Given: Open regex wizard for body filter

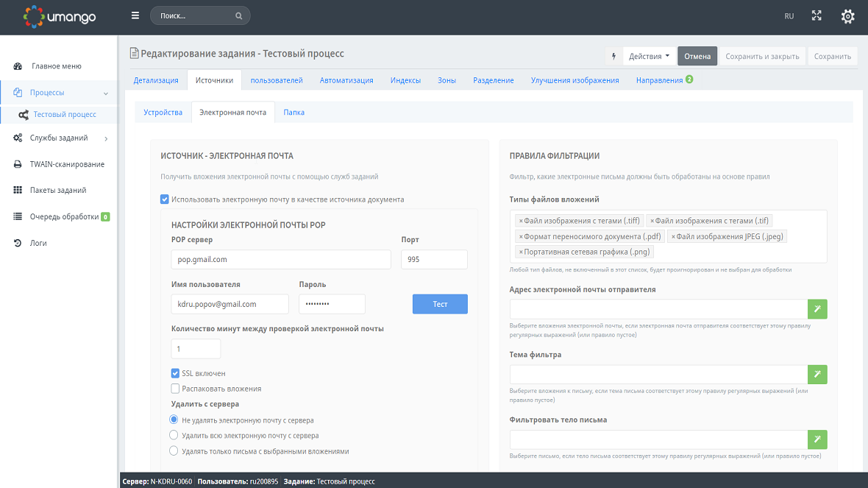Looking at the screenshot, I should (x=817, y=440).
